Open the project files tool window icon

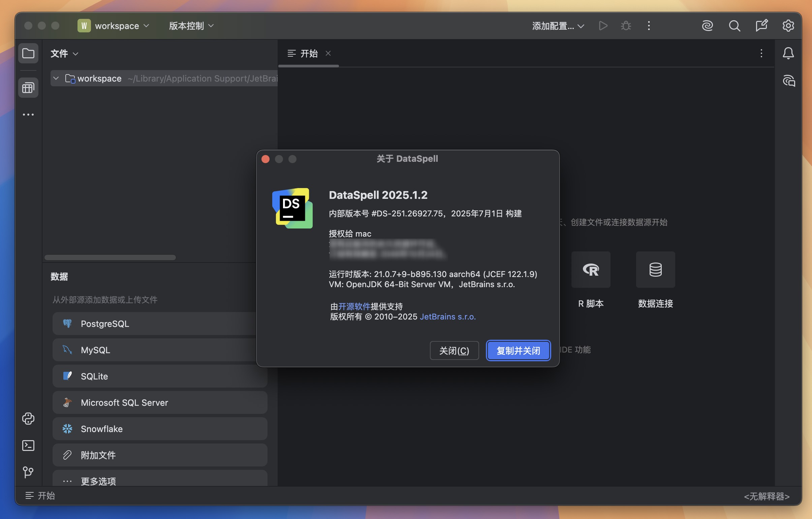tap(28, 53)
